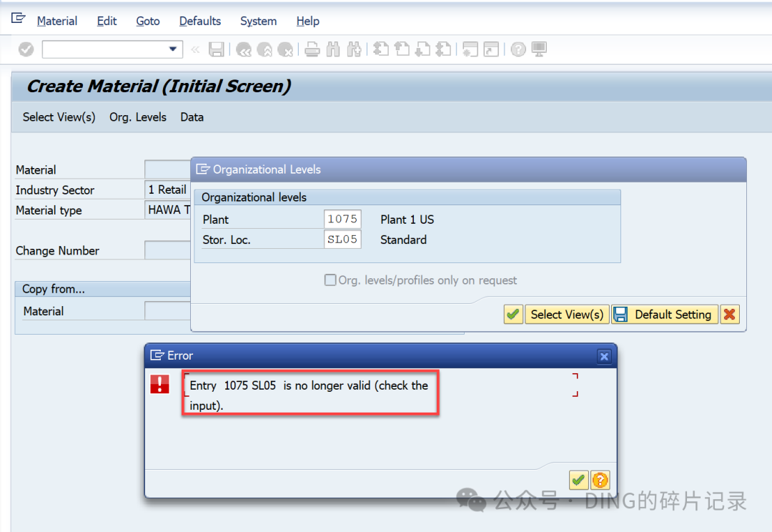Image resolution: width=772 pixels, height=532 pixels.
Task: Click the Error dialog title icon
Action: click(x=157, y=355)
